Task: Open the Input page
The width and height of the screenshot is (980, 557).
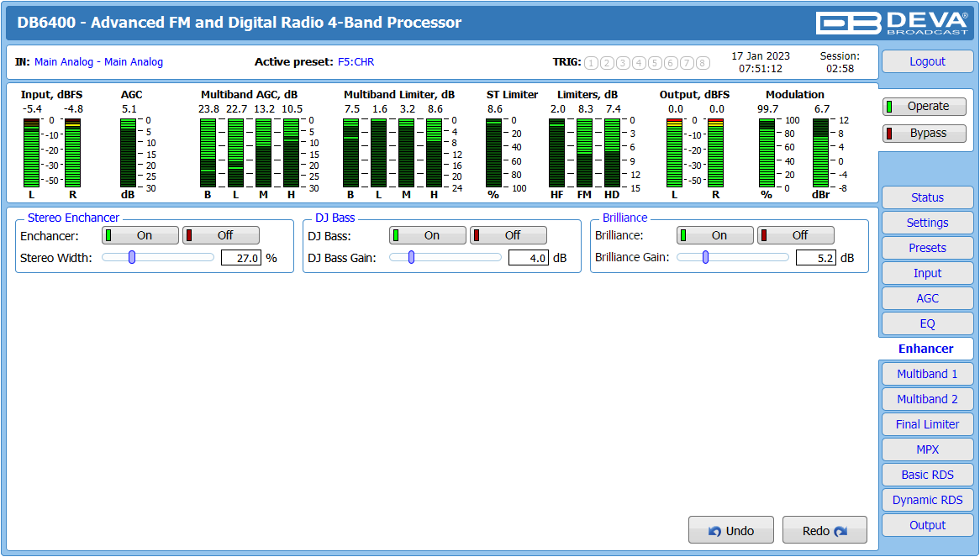Action: pyautogui.click(x=928, y=273)
